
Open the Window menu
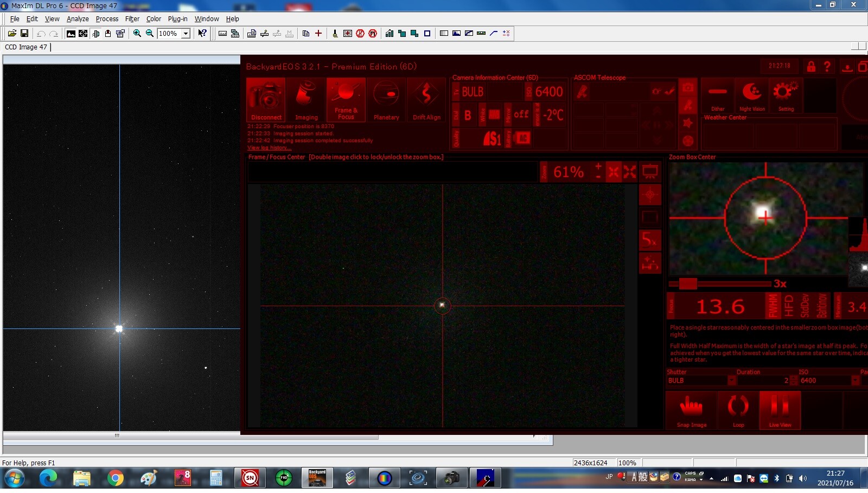click(207, 18)
